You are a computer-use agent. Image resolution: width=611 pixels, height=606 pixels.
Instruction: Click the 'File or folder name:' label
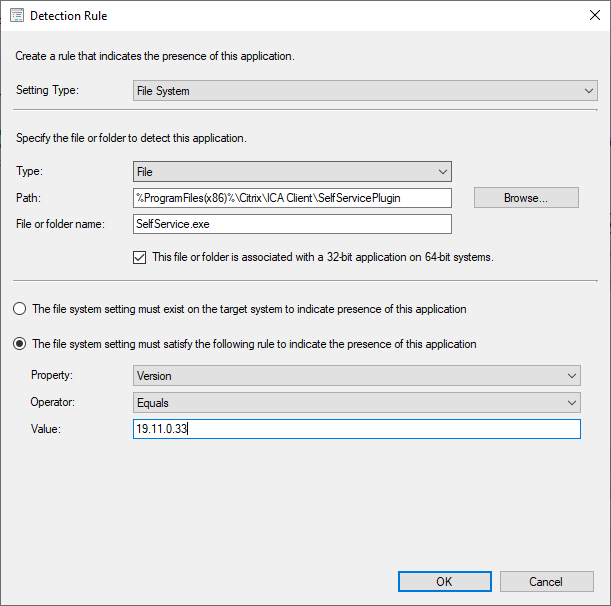point(60,224)
